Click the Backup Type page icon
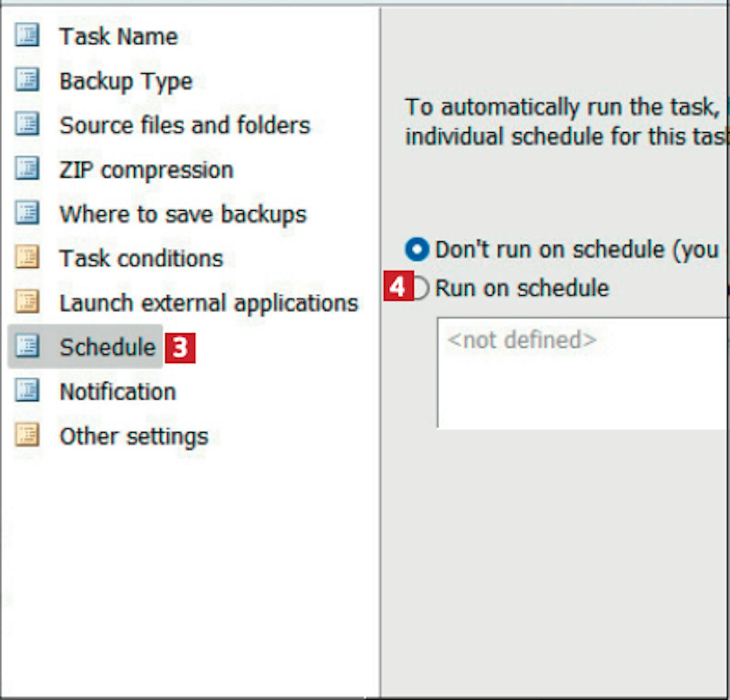 coord(27,80)
